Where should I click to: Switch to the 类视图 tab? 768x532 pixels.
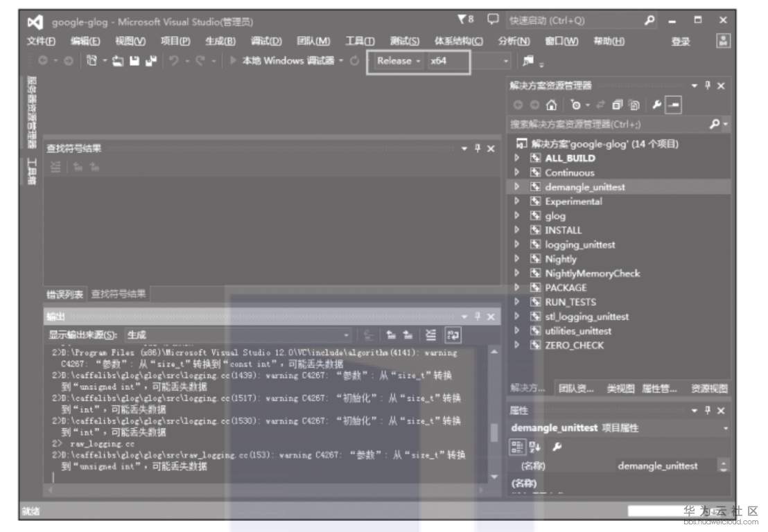click(620, 389)
